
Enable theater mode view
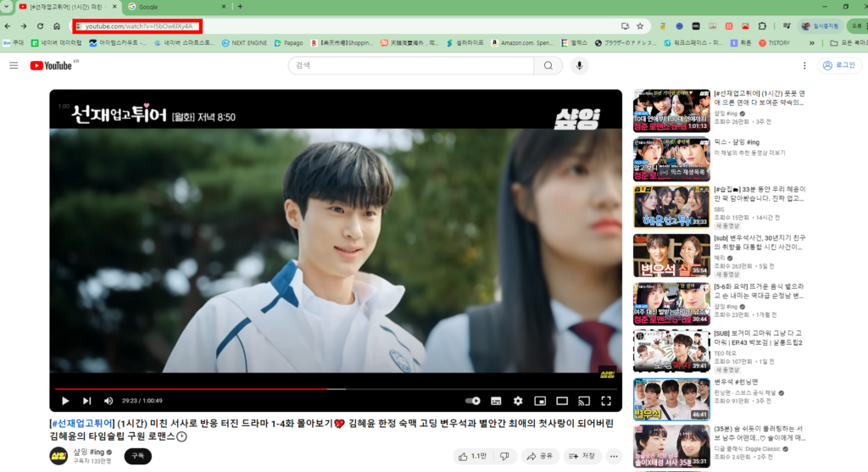click(x=562, y=401)
